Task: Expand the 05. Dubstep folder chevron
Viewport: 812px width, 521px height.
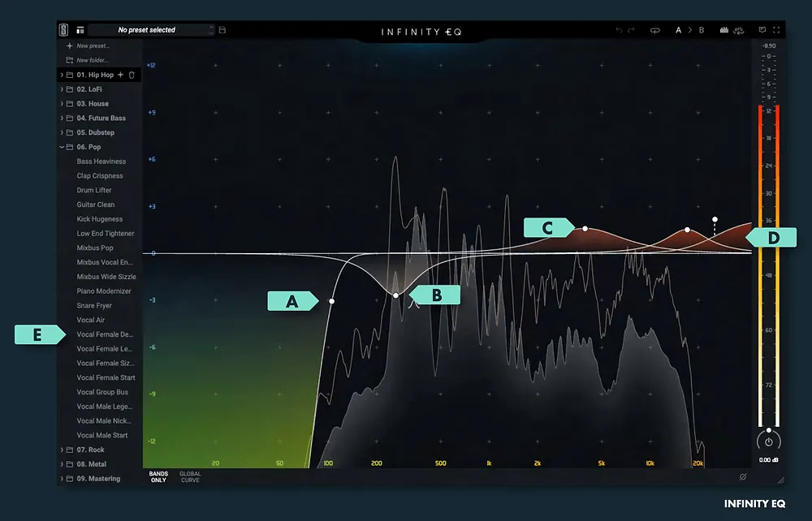Action: [x=62, y=132]
